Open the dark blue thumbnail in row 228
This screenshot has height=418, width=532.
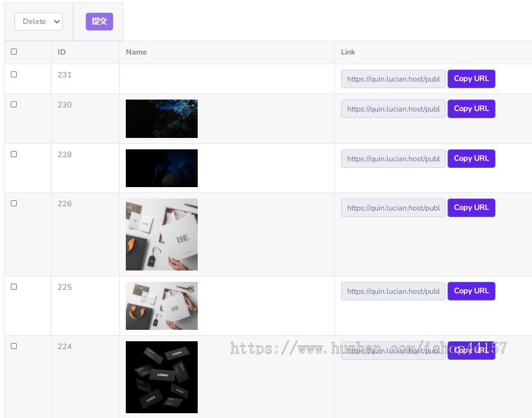pyautogui.click(x=162, y=168)
